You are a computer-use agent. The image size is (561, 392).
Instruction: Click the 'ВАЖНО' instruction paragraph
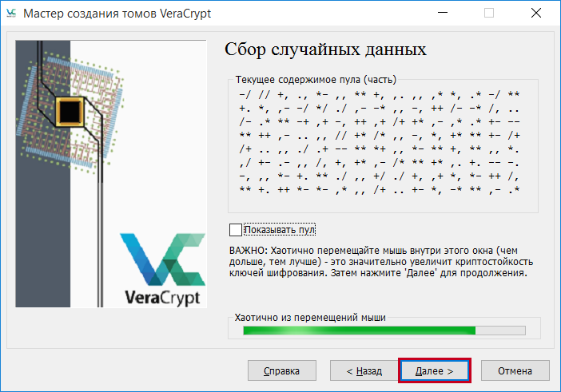381,262
